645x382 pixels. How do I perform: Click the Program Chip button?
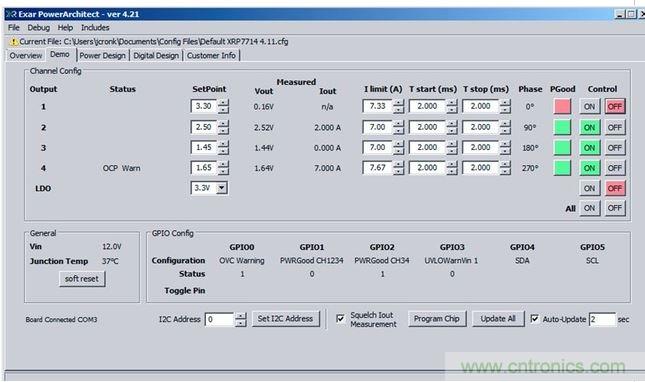(437, 319)
